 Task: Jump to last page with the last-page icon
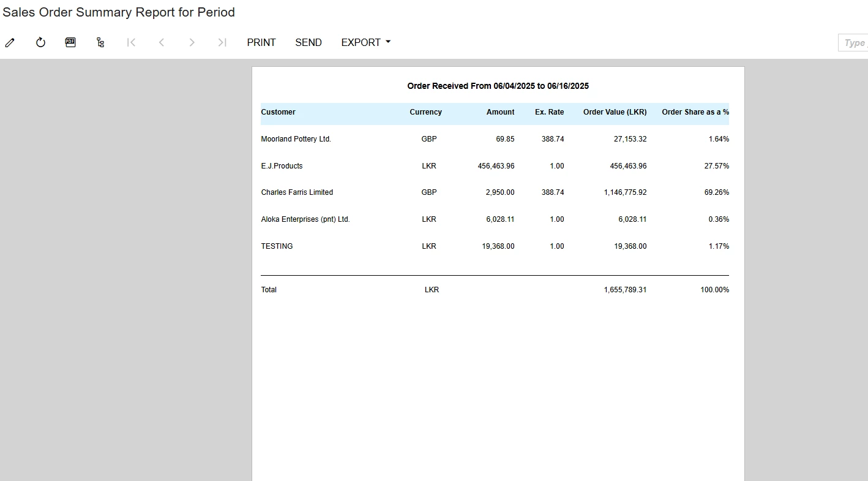[x=222, y=42]
